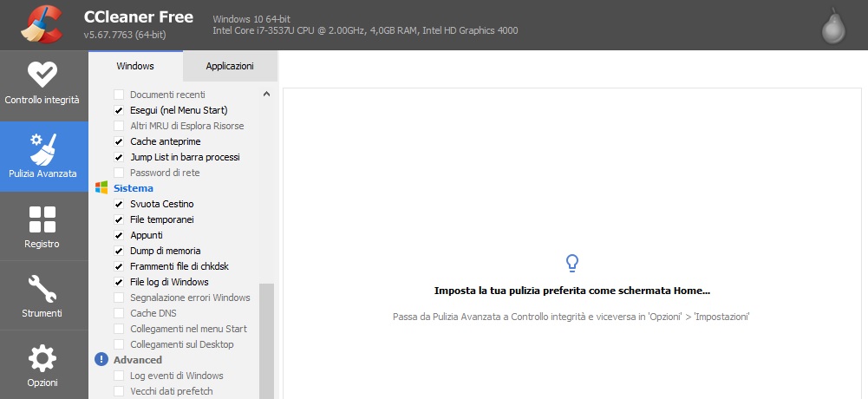The height and width of the screenshot is (399, 868).
Task: Enable the Cache DNS checkbox
Action: (x=119, y=313)
